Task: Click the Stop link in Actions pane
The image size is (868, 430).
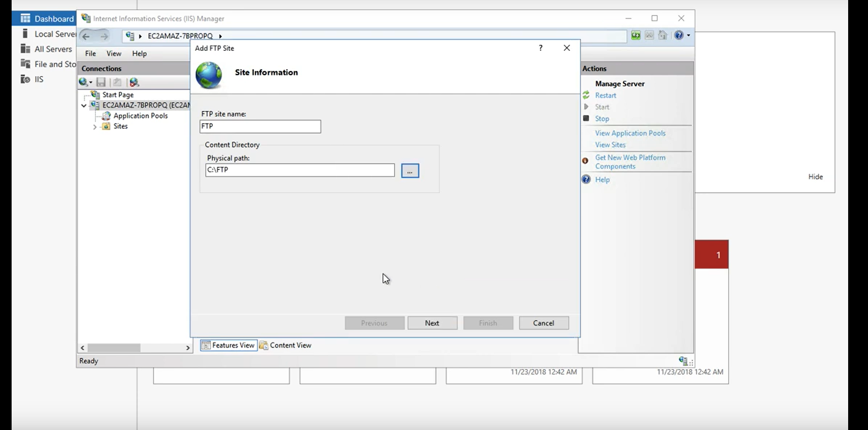Action: pyautogui.click(x=602, y=119)
